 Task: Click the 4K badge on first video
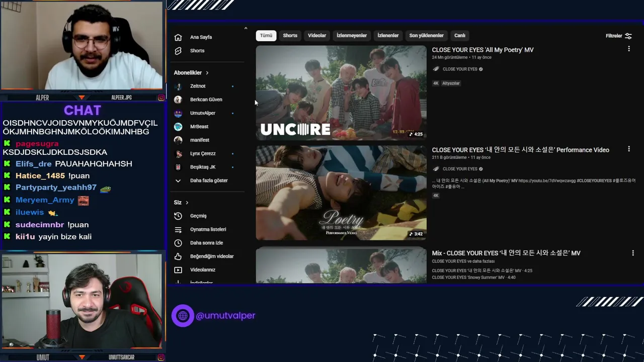(436, 83)
